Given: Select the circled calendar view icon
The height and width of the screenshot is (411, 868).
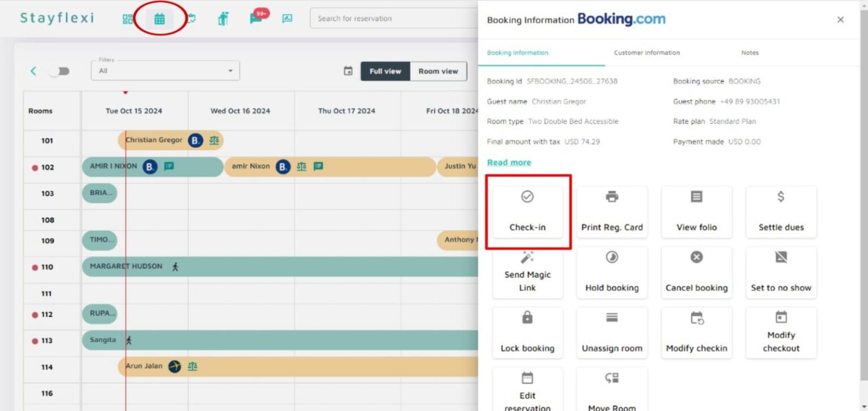Looking at the screenshot, I should [x=160, y=18].
